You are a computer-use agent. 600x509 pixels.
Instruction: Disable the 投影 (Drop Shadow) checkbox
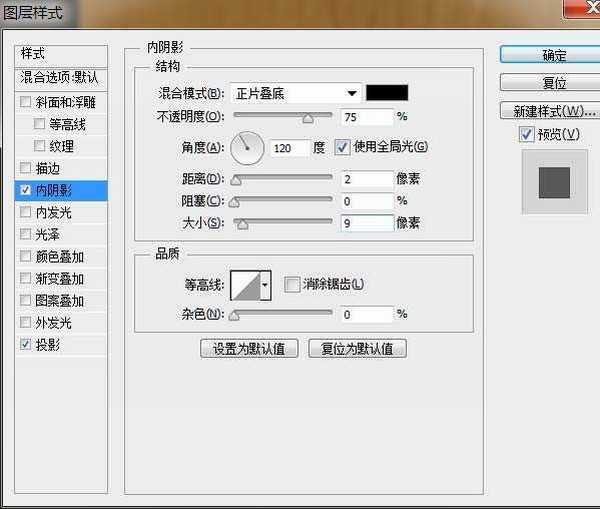[x=26, y=344]
